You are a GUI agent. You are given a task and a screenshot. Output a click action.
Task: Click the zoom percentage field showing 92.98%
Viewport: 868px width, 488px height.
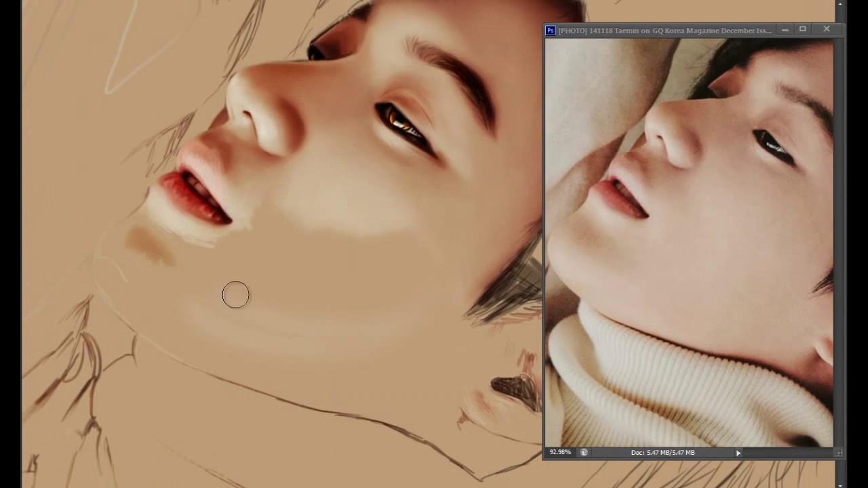pos(560,452)
